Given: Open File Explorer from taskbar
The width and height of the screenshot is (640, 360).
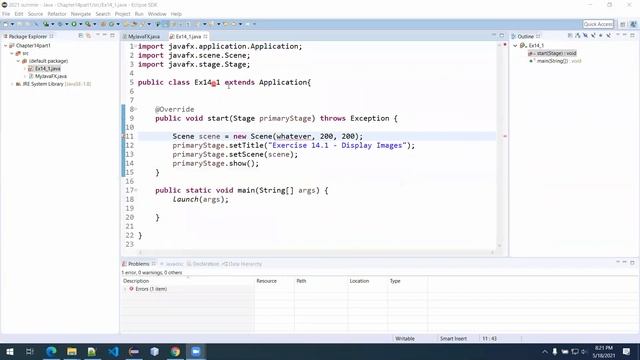Looking at the screenshot, I should (72, 351).
